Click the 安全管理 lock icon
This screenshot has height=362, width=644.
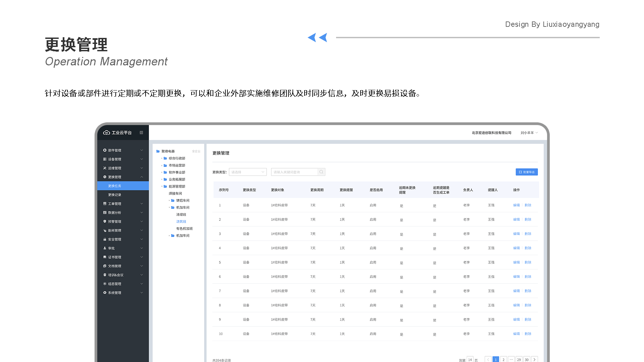105,239
